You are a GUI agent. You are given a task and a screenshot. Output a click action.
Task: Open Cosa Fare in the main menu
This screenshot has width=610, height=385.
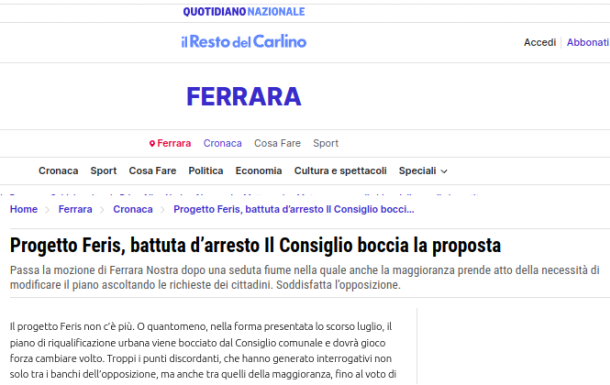tap(152, 171)
